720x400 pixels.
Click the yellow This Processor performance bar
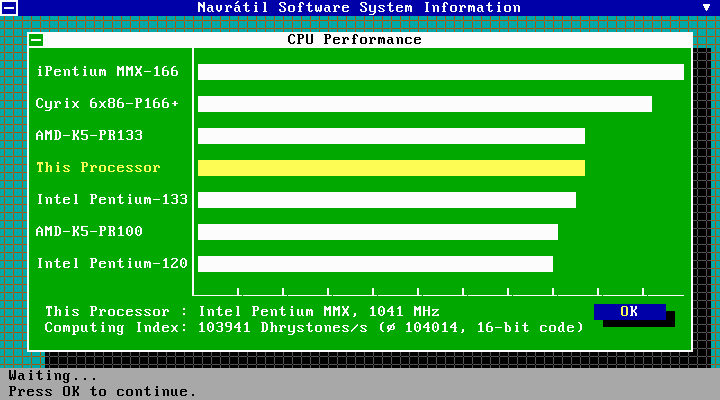pyautogui.click(x=391, y=168)
